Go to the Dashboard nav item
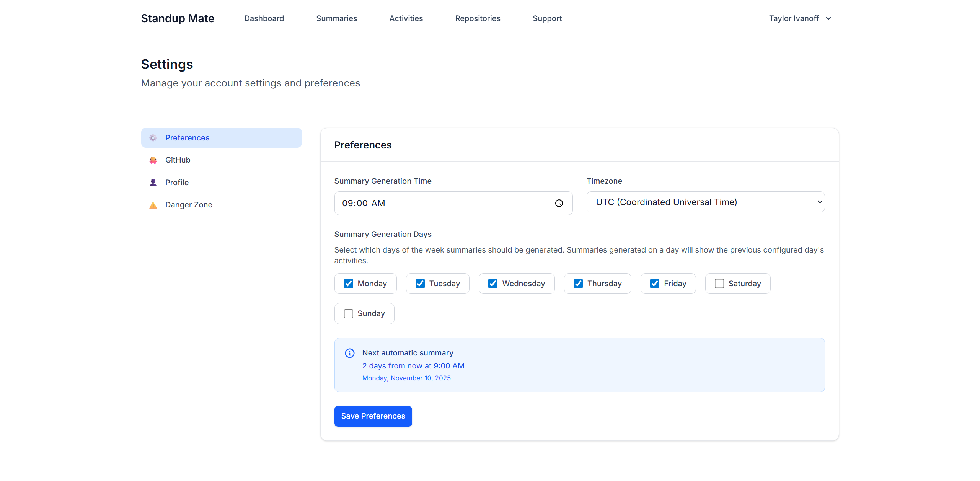Viewport: 980px width, 481px height. point(264,18)
